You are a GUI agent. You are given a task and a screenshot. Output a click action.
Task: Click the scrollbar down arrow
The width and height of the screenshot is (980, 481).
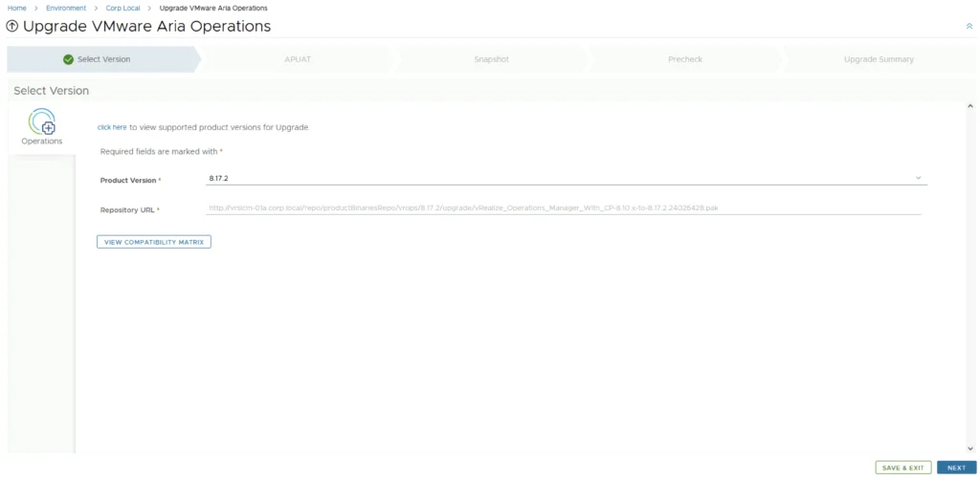click(x=970, y=448)
